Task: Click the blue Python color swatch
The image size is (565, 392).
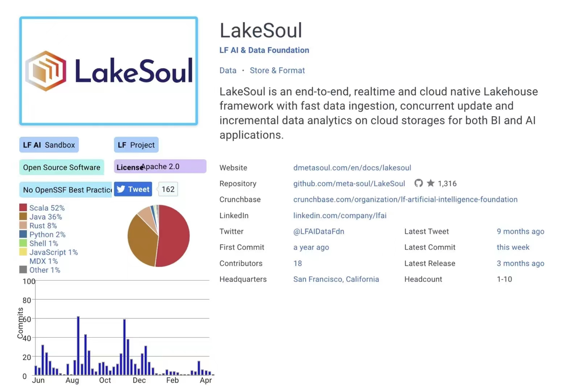Action: pyautogui.click(x=23, y=234)
